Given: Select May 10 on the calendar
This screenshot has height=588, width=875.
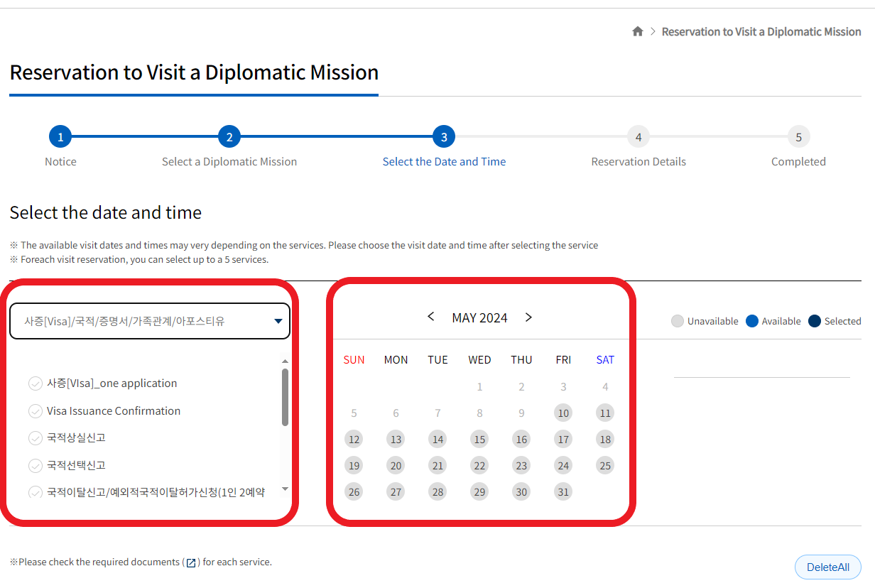Looking at the screenshot, I should [x=563, y=413].
